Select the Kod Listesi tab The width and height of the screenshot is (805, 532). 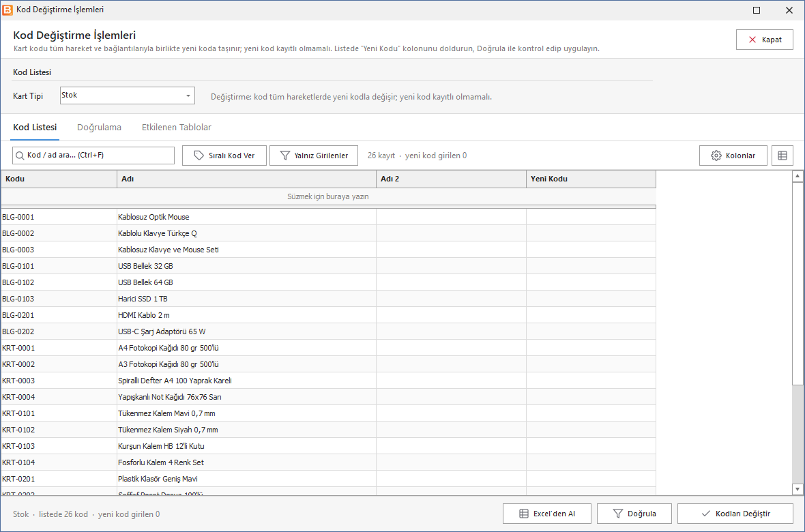pos(35,128)
